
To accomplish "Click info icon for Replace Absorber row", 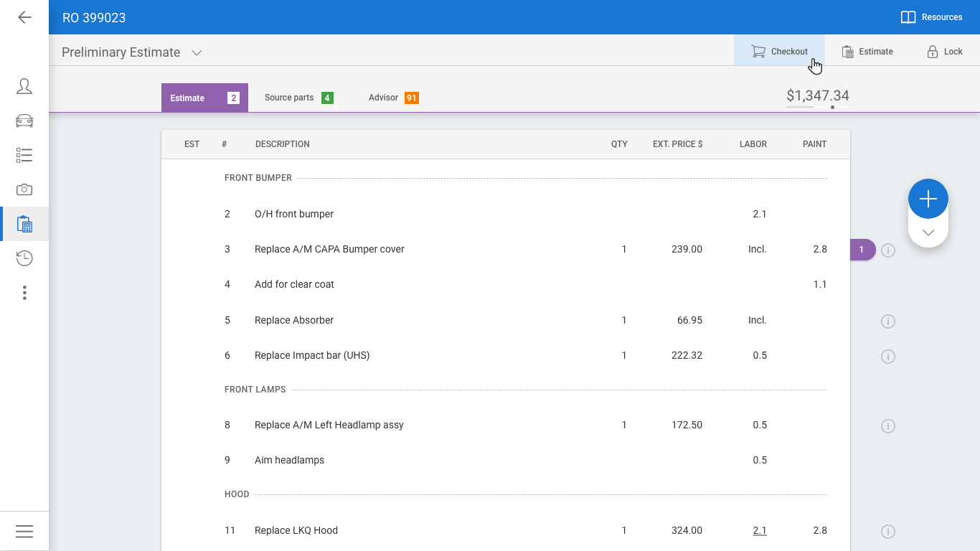I will pos(888,321).
